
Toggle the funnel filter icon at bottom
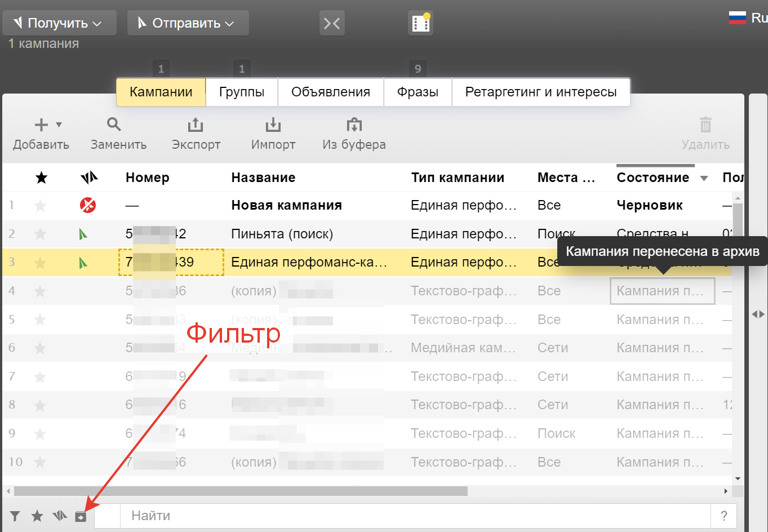pos(15,516)
